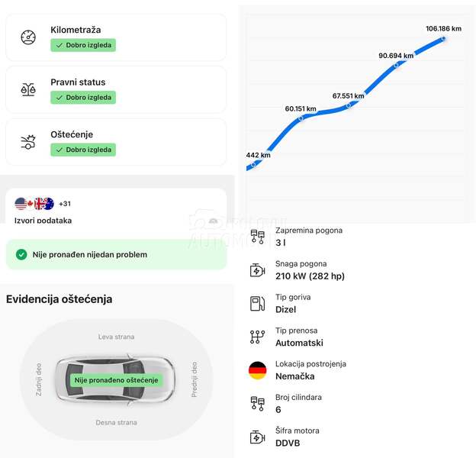Select the 60.151 km mileage point
Screen dimensions: 476x458
point(301,118)
